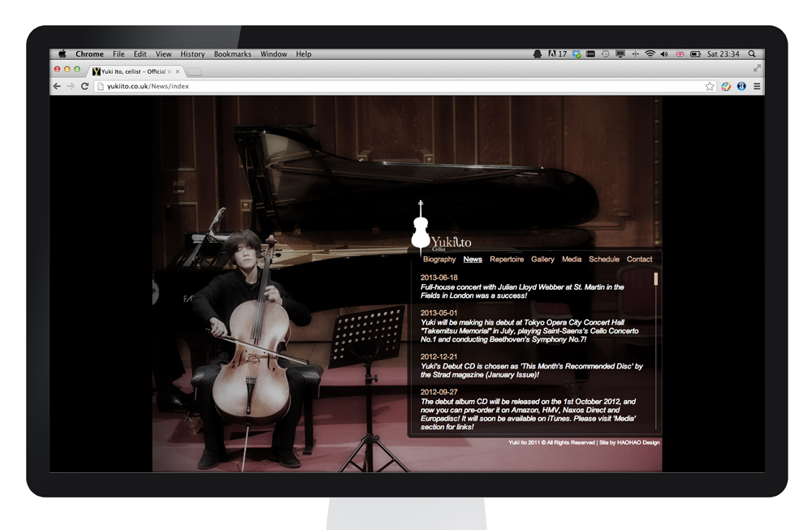Click the Yuki Ito 2011 copyright text

551,442
